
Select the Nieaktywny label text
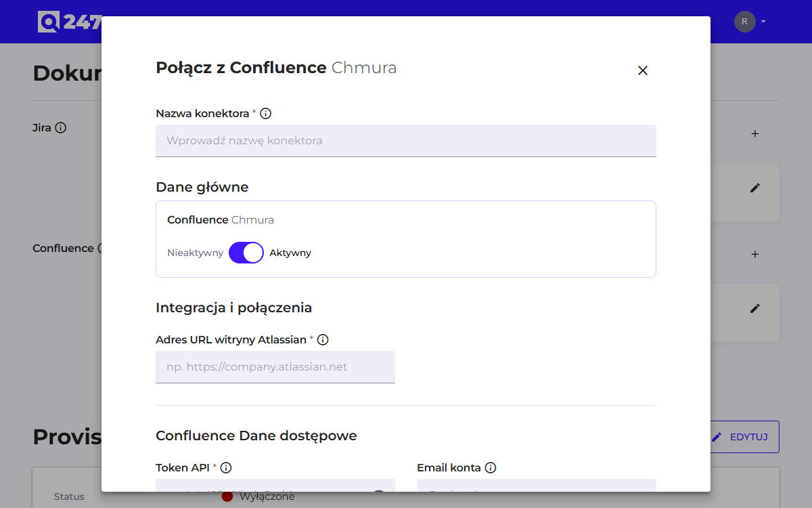click(196, 253)
